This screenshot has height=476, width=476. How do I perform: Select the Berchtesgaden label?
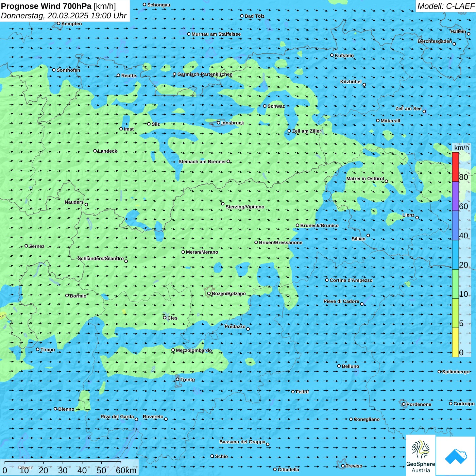pyautogui.click(x=435, y=41)
